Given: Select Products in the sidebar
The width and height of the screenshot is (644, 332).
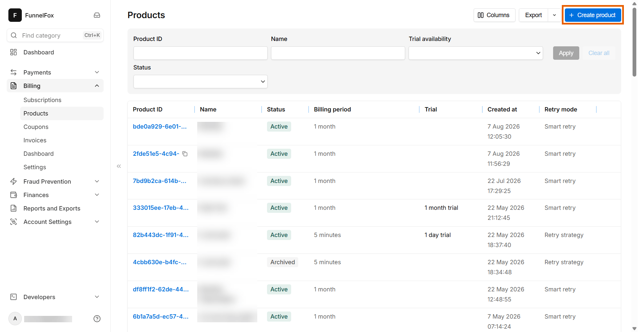Looking at the screenshot, I should coord(62,113).
